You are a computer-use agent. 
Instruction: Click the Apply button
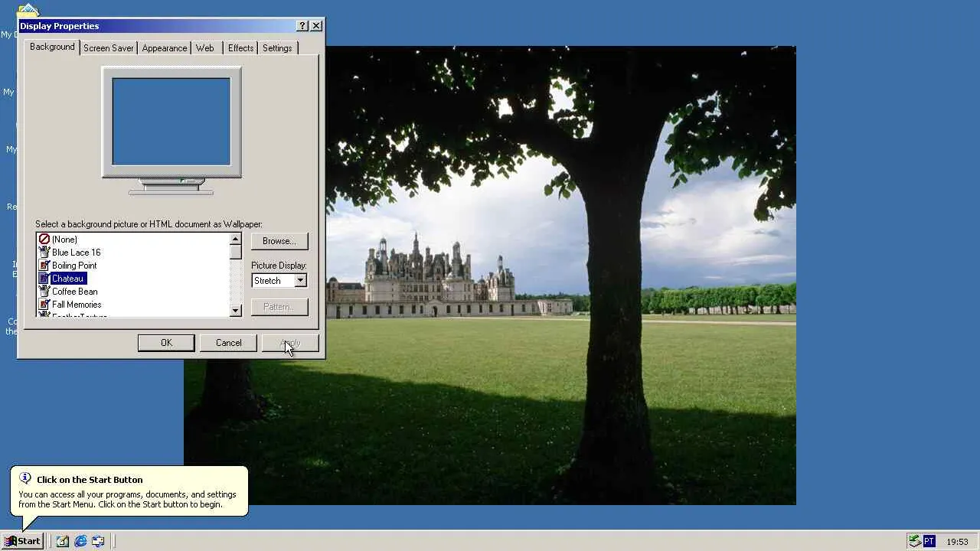[290, 343]
